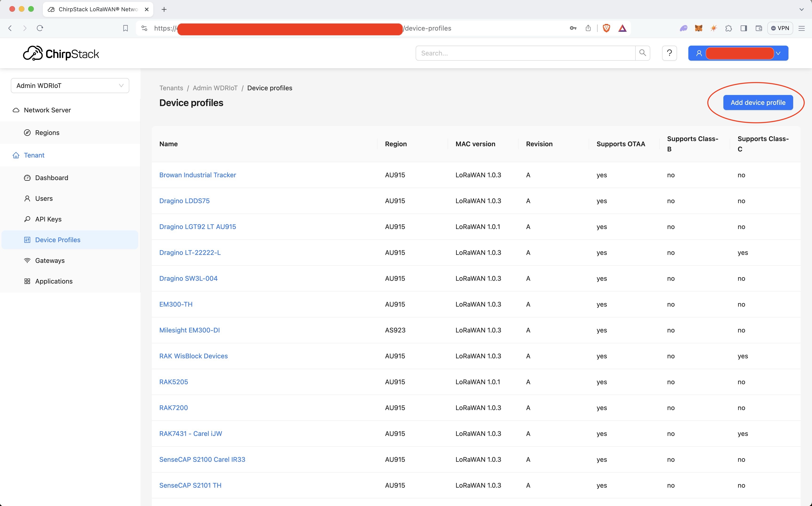Expand the Admin WDRIoT tenant dropdown
812x506 pixels.
pos(70,86)
